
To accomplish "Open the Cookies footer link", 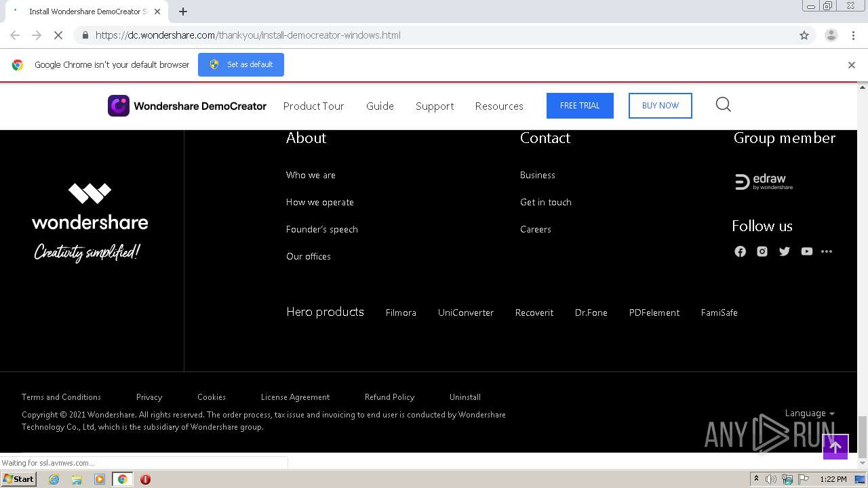I will (212, 397).
